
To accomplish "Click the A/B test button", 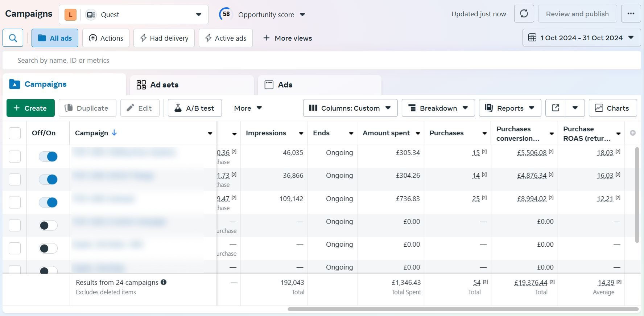I will click(x=195, y=108).
